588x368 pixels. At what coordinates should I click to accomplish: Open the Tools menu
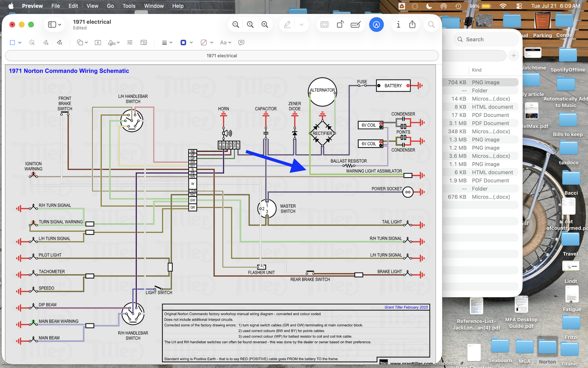coord(129,6)
